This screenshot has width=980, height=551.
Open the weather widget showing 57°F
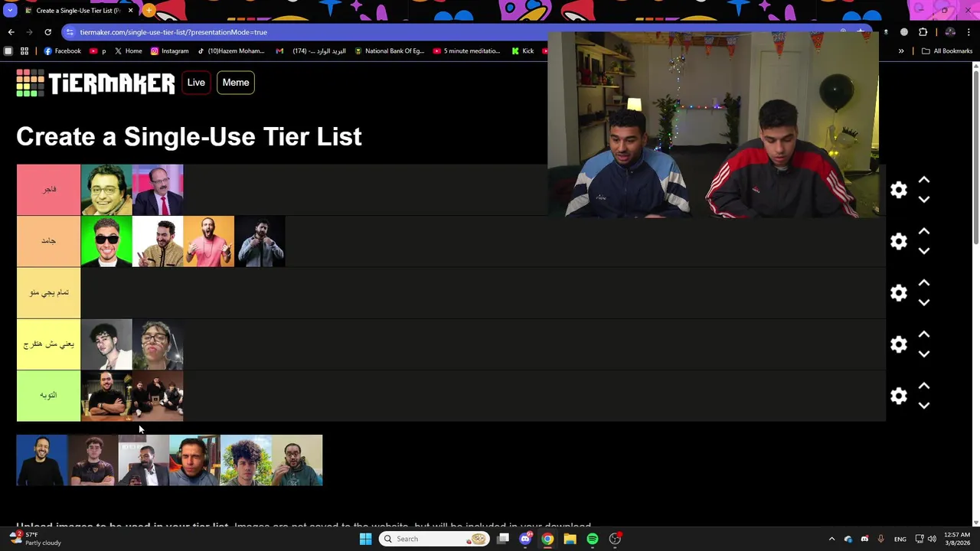[x=37, y=539]
